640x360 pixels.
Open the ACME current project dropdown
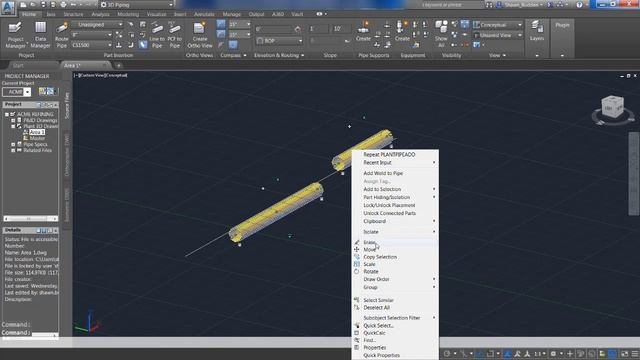16,92
